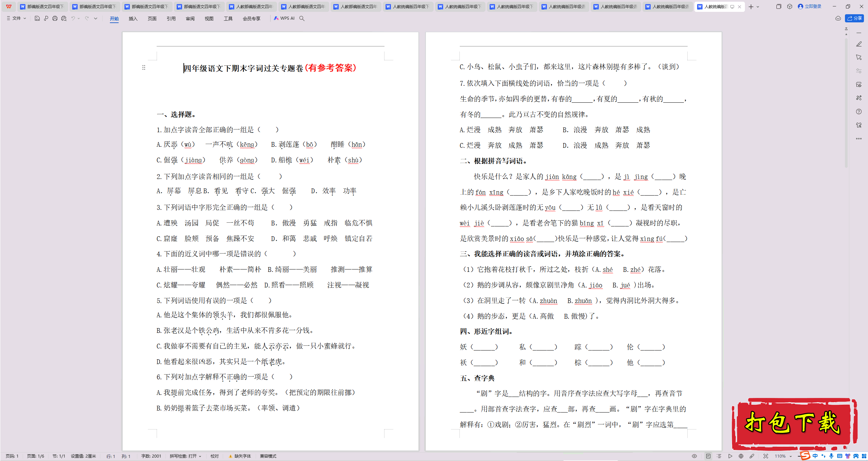
Task: Open the 视图 ribbon tab
Action: pyautogui.click(x=209, y=19)
